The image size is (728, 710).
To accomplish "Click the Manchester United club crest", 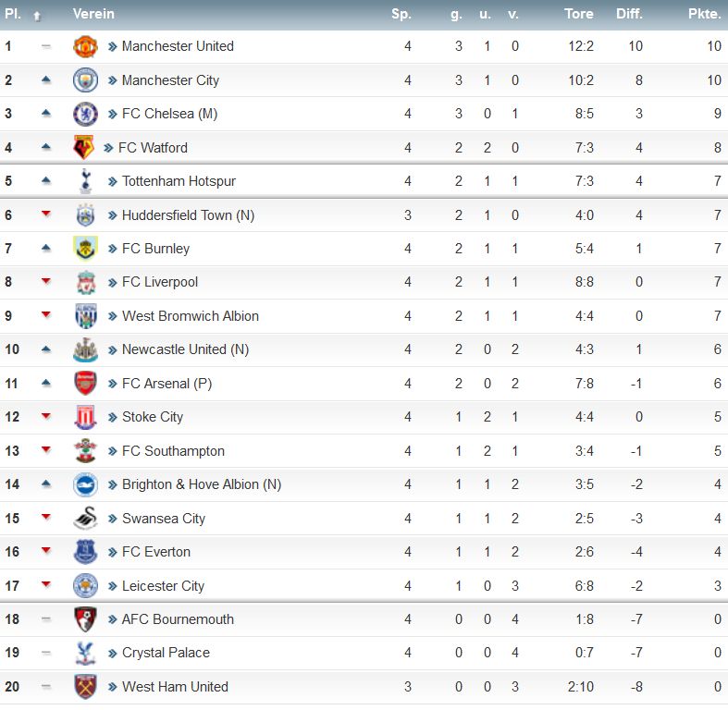I will point(85,46).
